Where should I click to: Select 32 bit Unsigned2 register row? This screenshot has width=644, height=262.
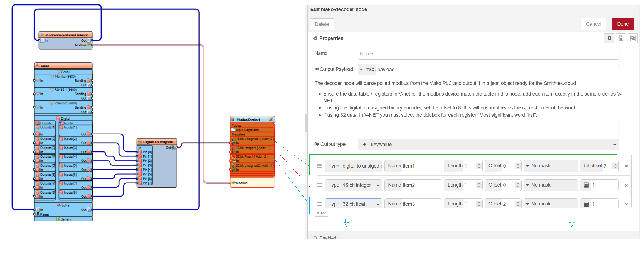(x=253, y=166)
